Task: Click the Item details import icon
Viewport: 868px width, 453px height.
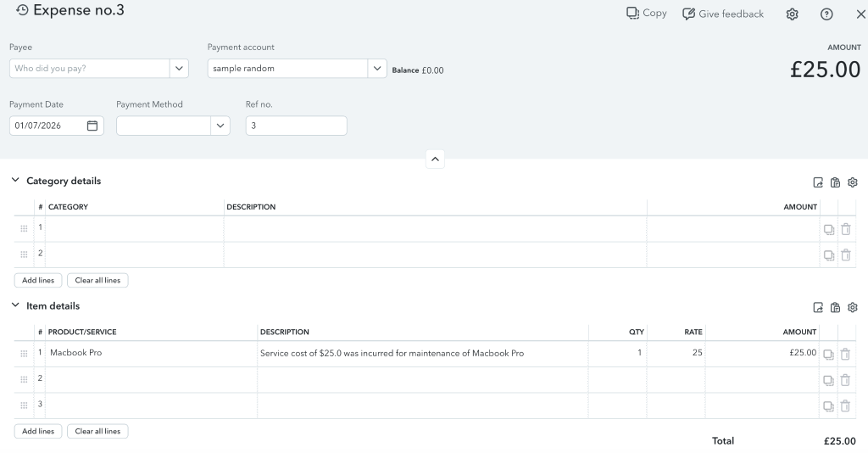Action: pos(818,307)
